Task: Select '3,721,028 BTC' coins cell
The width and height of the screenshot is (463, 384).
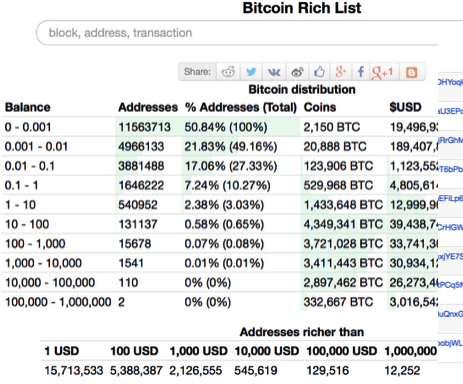Action: [343, 243]
